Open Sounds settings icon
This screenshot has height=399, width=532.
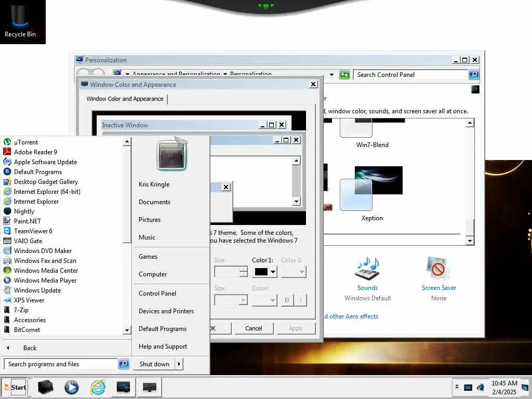pos(367,269)
